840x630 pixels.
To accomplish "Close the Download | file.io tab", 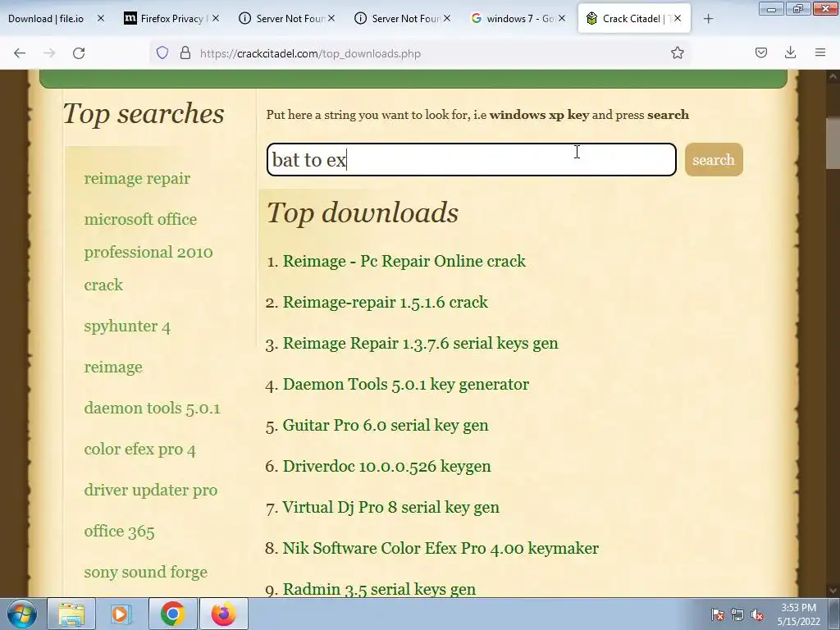I will tap(101, 18).
